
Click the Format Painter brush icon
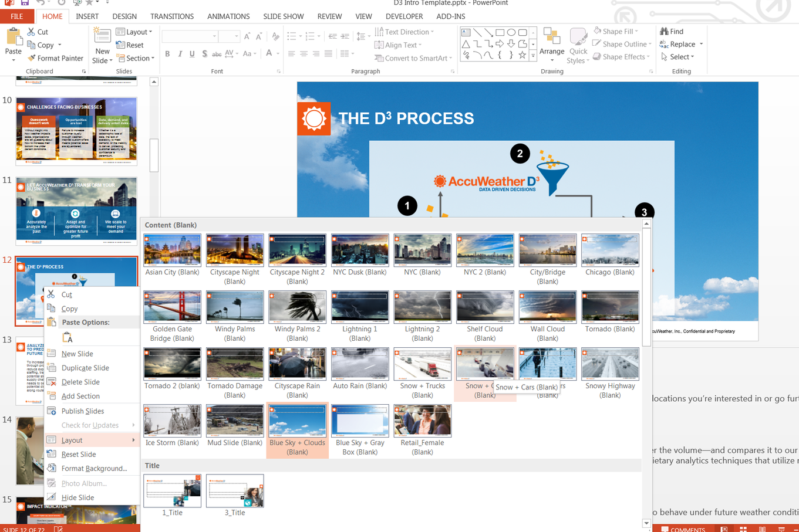tap(32, 58)
